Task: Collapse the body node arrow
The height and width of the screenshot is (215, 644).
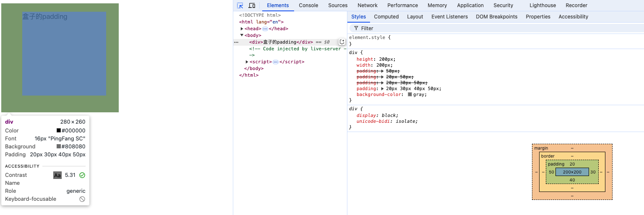Action: pos(242,35)
